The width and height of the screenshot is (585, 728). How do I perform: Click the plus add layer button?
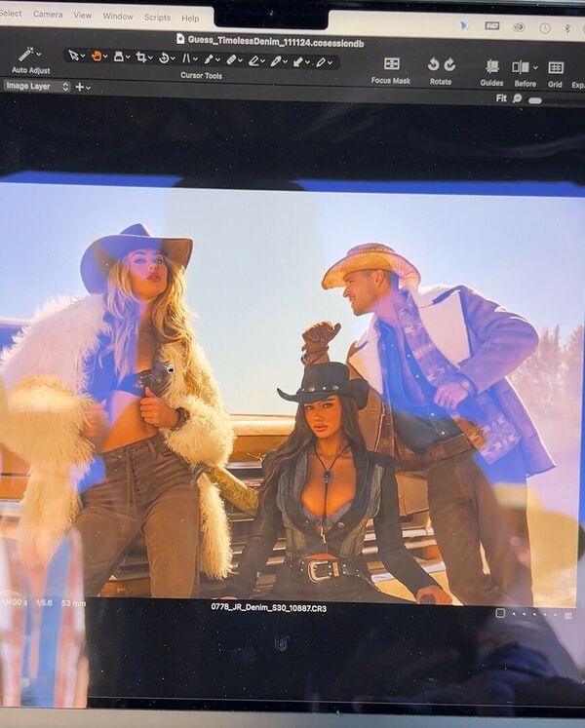click(79, 87)
